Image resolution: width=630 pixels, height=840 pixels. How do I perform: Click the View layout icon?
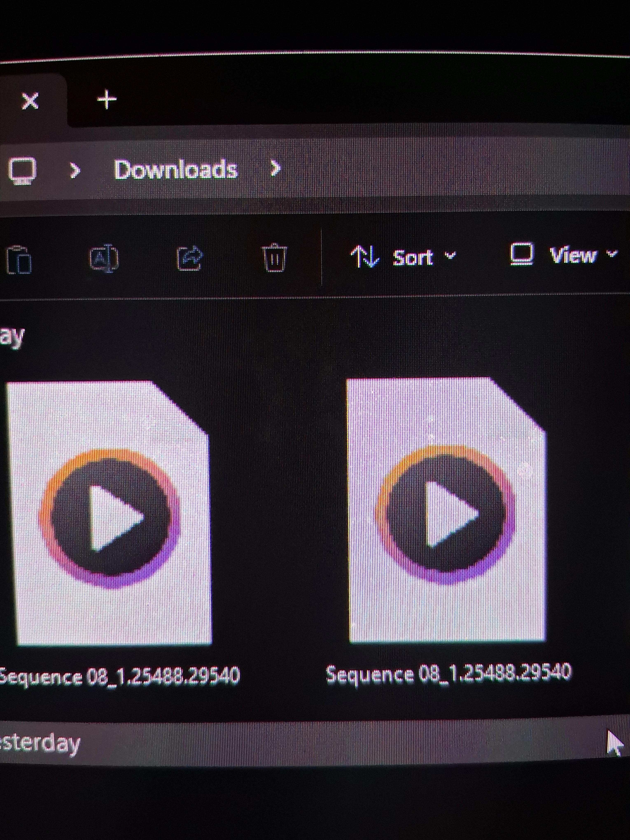pyautogui.click(x=523, y=254)
